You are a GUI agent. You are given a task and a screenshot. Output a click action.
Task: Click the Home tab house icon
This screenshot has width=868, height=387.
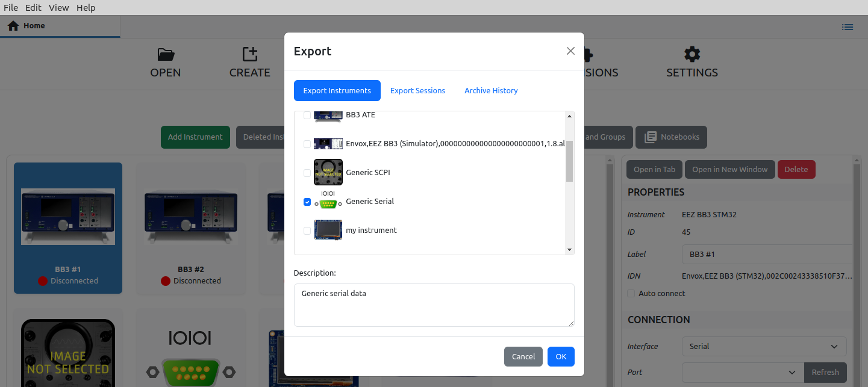pyautogui.click(x=13, y=26)
